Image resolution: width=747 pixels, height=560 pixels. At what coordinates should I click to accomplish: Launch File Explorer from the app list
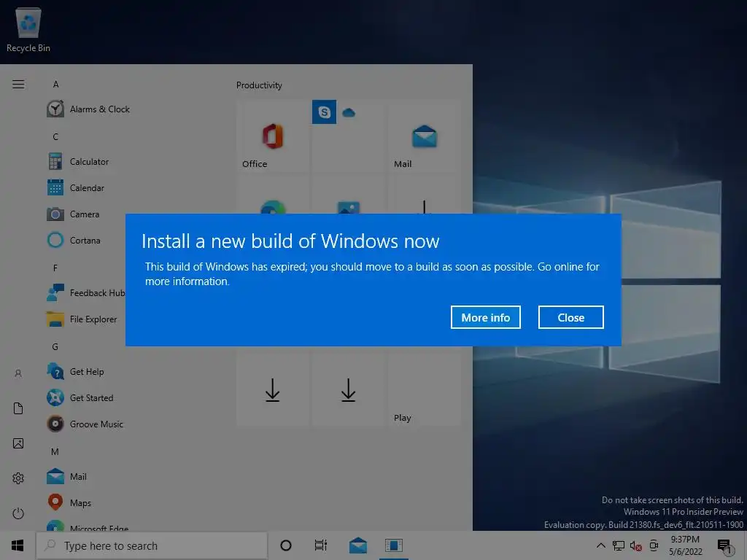[x=82, y=319]
